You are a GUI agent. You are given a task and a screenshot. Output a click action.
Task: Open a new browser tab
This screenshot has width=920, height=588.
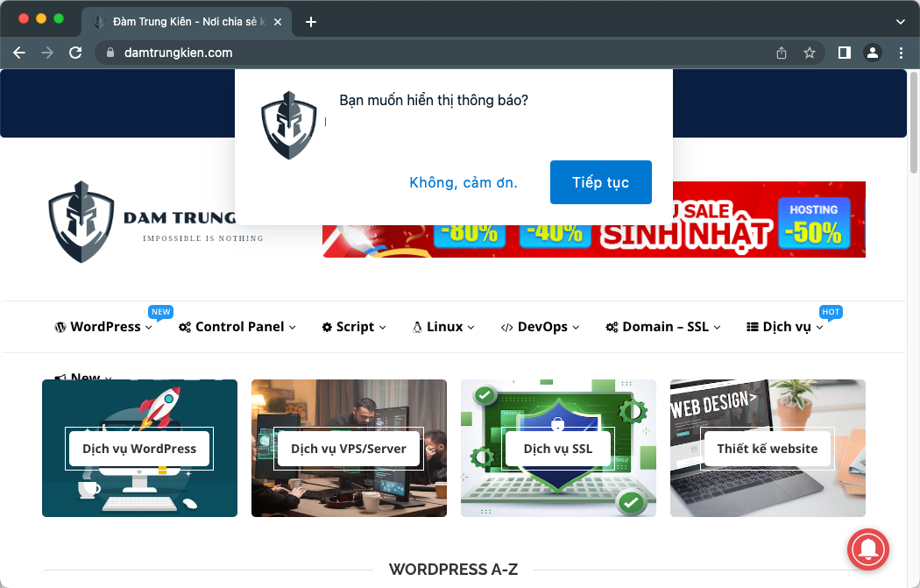(311, 22)
